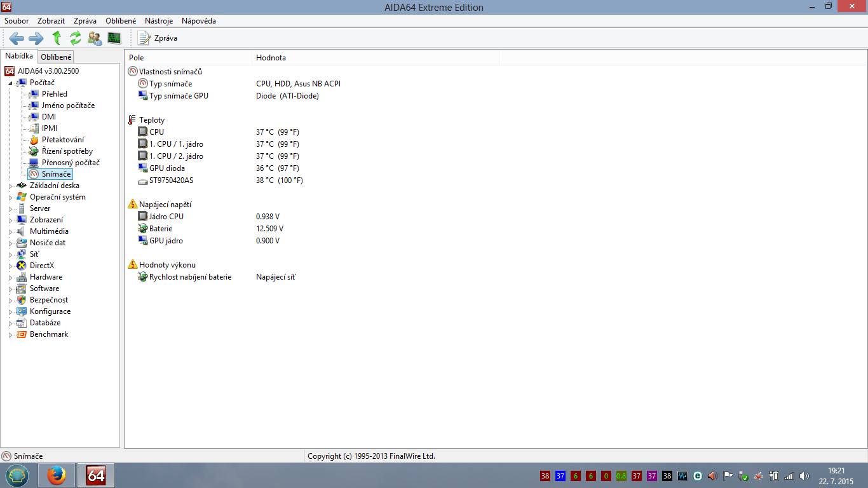Open the Zobrazit menu
Screen dimensions: 868x488
coord(51,21)
